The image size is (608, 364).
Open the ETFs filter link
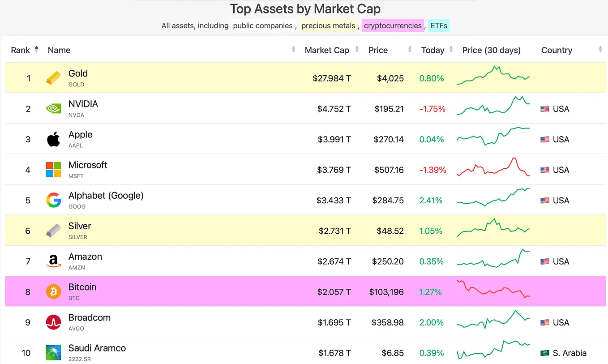click(439, 26)
